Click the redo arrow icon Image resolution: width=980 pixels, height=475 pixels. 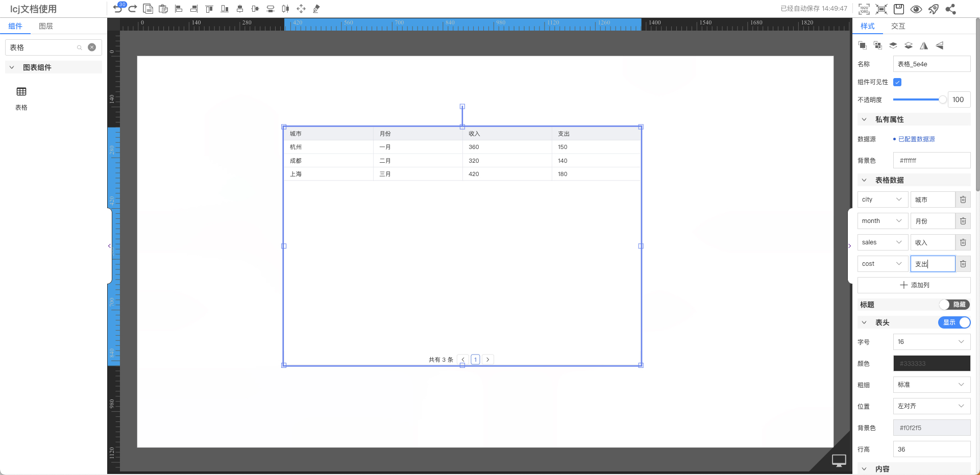133,9
